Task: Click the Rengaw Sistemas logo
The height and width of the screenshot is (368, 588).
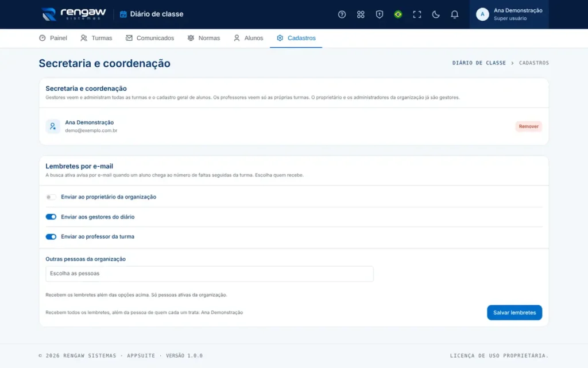Action: 73,14
